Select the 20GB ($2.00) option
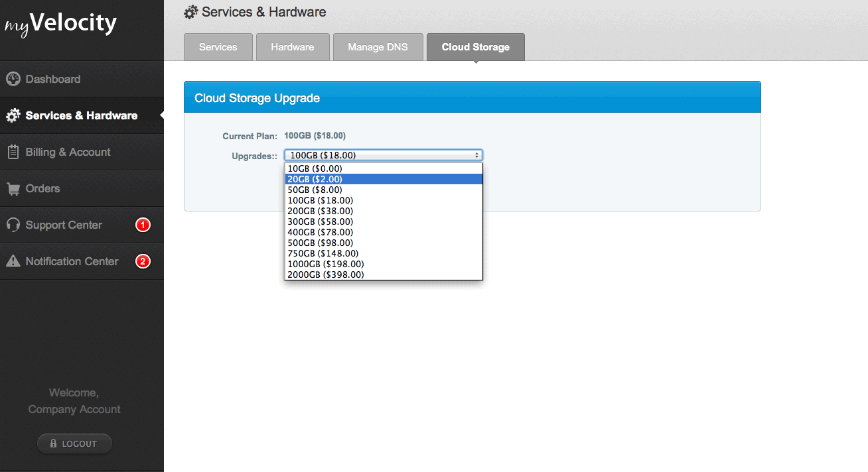Screen dimensions: 868x472 click(315, 179)
